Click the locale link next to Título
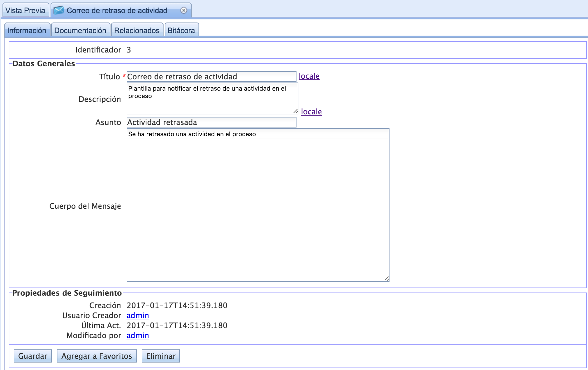The width and height of the screenshot is (588, 370). point(309,76)
